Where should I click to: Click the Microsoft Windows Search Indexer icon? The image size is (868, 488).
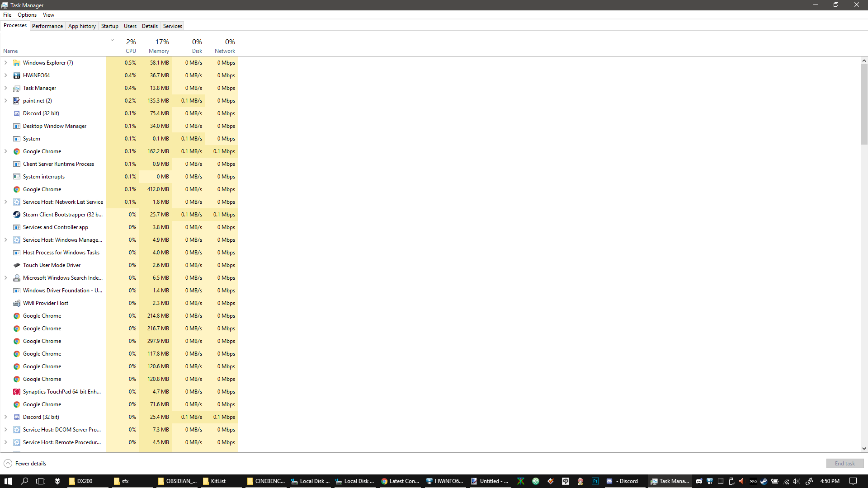tap(17, 278)
